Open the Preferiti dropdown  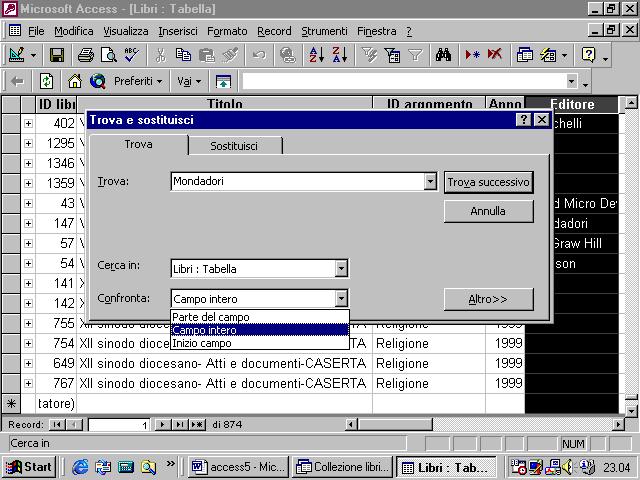point(138,81)
